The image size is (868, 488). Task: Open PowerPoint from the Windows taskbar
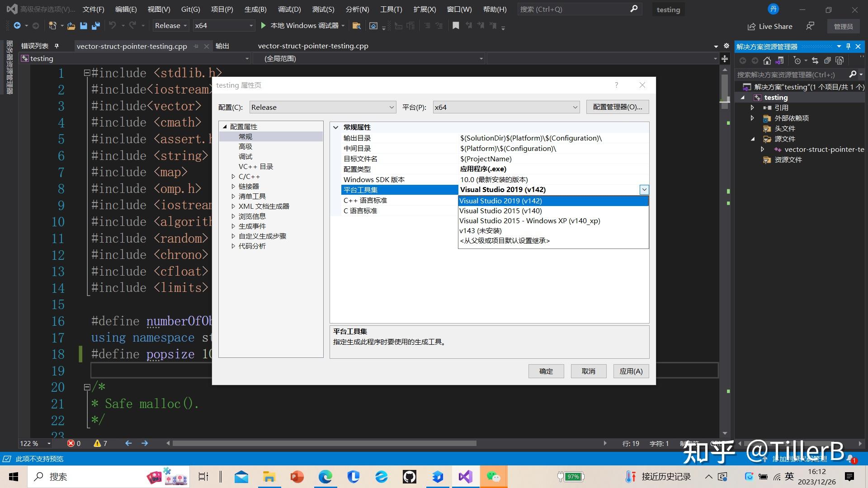[297, 477]
